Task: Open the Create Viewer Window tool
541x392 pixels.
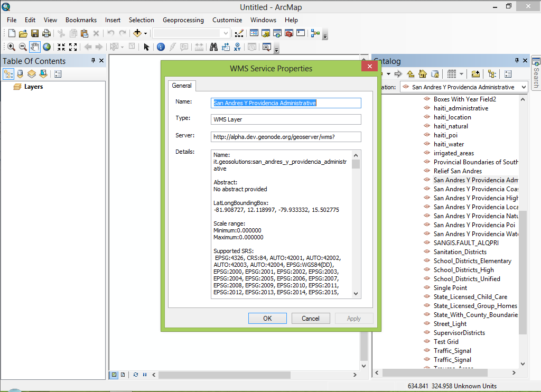Action: pos(267,47)
